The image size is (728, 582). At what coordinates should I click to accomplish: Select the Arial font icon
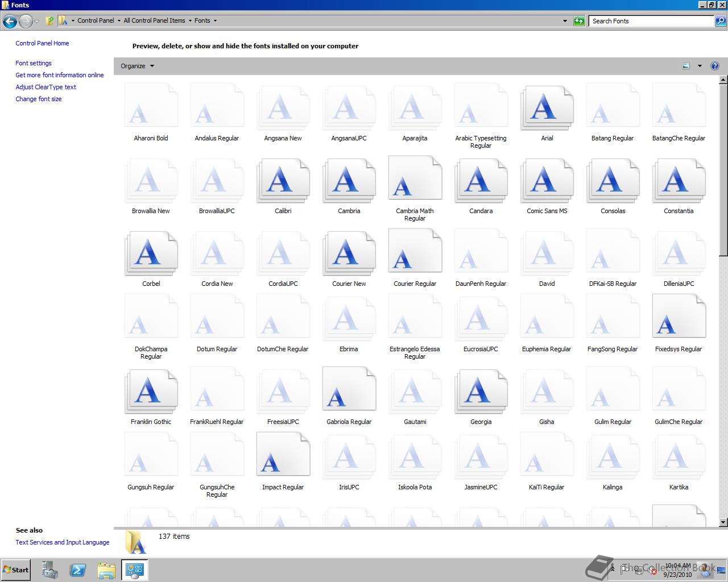click(x=547, y=108)
